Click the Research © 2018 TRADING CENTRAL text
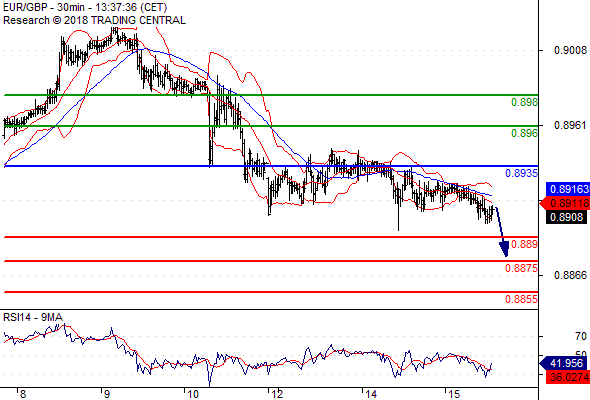590x400 pixels. (94, 20)
